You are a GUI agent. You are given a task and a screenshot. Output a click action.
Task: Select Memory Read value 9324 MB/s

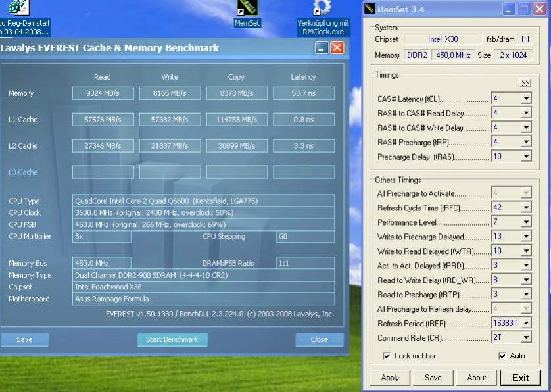pos(103,93)
